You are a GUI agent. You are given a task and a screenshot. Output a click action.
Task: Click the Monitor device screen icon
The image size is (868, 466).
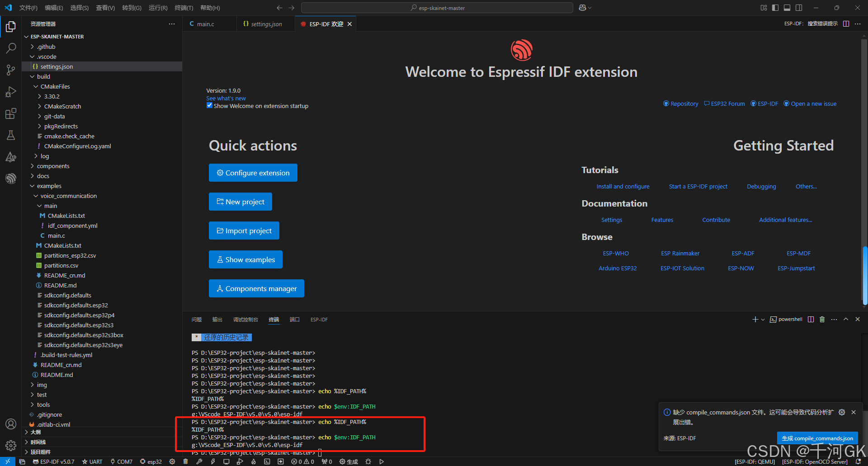226,461
